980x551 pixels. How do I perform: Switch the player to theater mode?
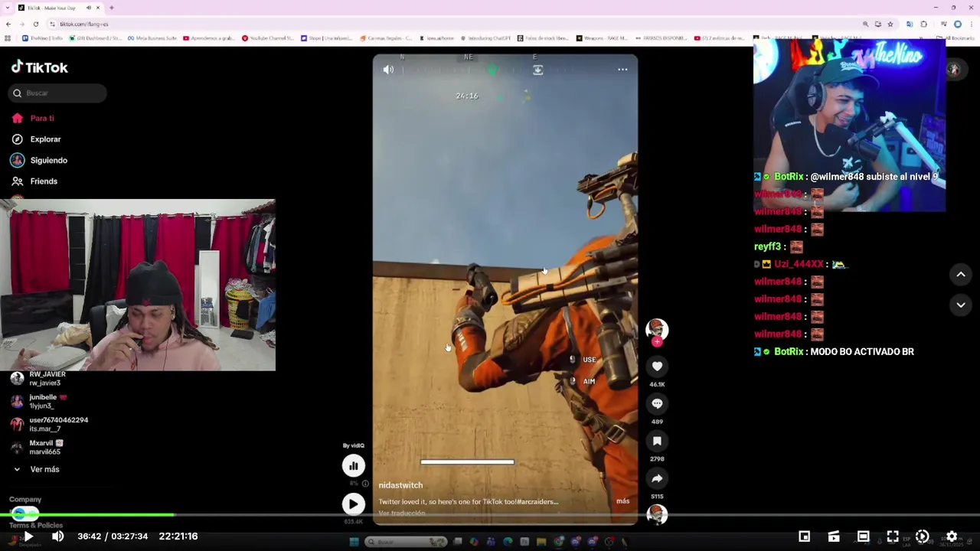[863, 536]
